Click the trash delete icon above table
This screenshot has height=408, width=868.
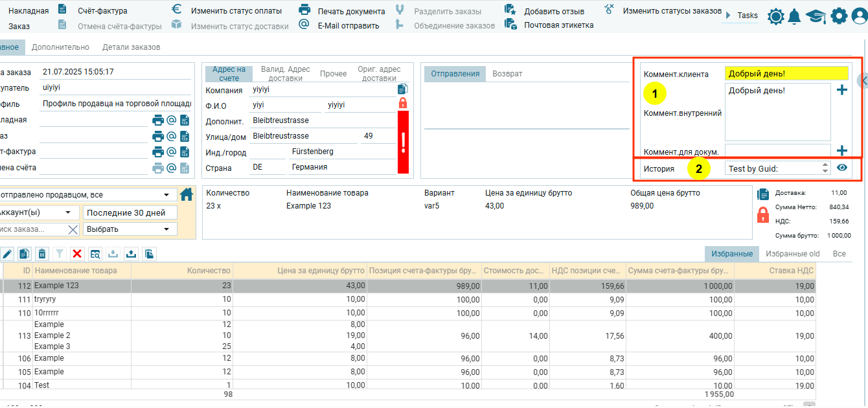coord(42,254)
